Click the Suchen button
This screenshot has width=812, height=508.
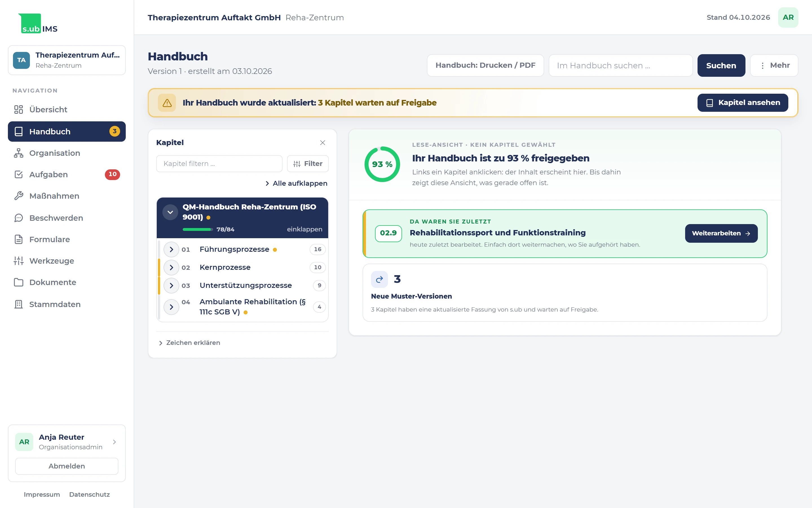coord(721,65)
